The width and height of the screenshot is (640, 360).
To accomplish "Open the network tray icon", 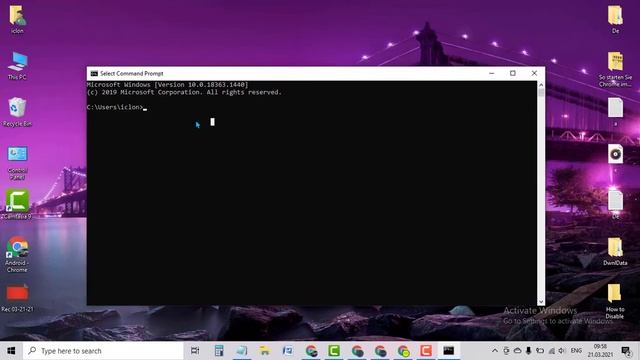I will point(551,351).
